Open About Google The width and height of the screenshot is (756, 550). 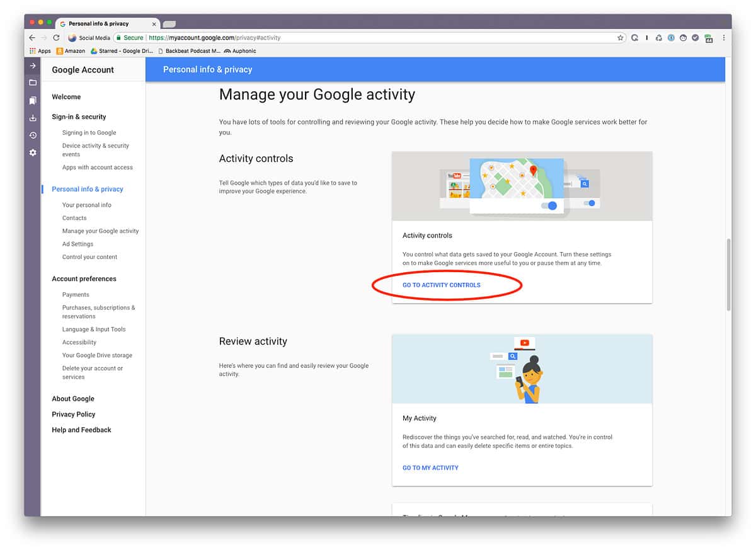[x=73, y=399]
